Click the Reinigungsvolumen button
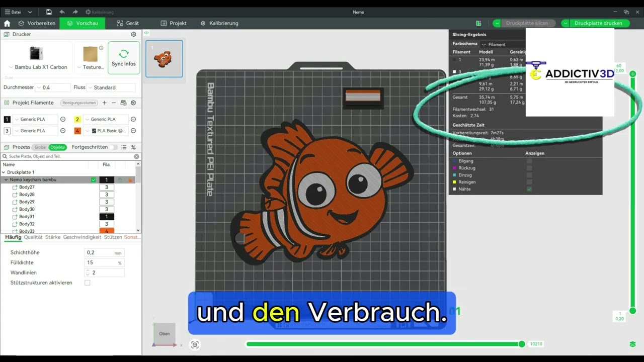This screenshot has width=644, height=362. click(x=79, y=103)
